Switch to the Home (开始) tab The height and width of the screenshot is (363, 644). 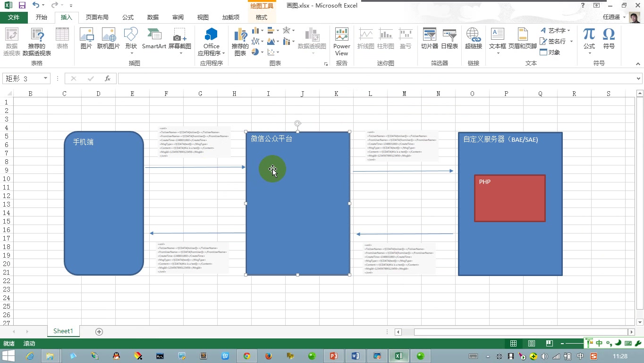point(42,17)
